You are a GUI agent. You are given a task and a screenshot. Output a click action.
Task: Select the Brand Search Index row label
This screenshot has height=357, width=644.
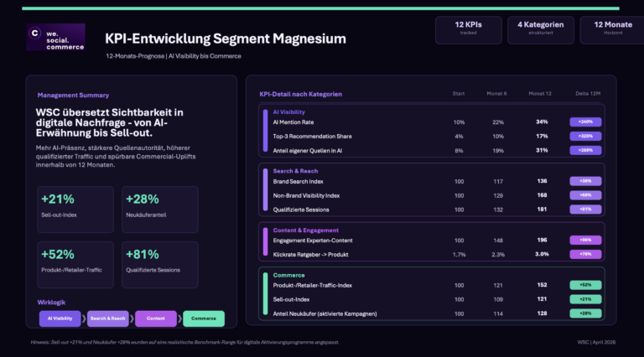pos(298,181)
